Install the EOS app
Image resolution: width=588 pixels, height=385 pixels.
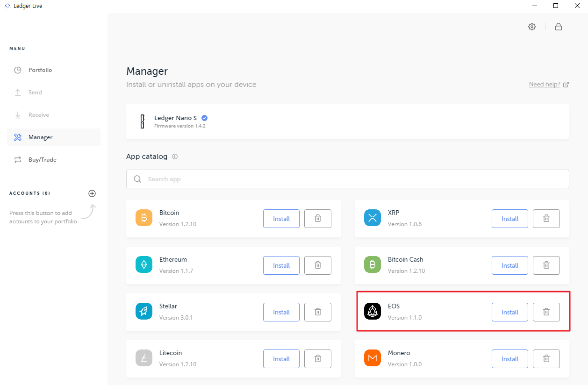click(510, 312)
